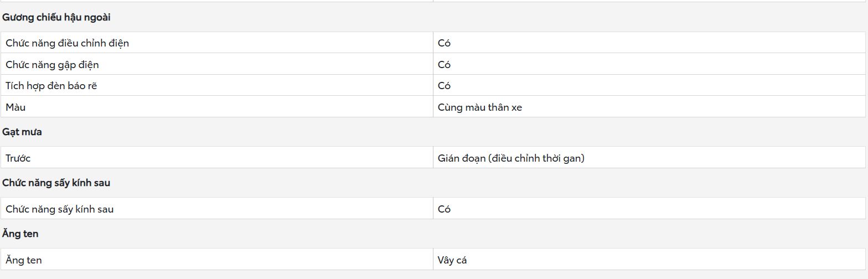Select the 'Trước' row label under Gạt mưa

point(18,158)
